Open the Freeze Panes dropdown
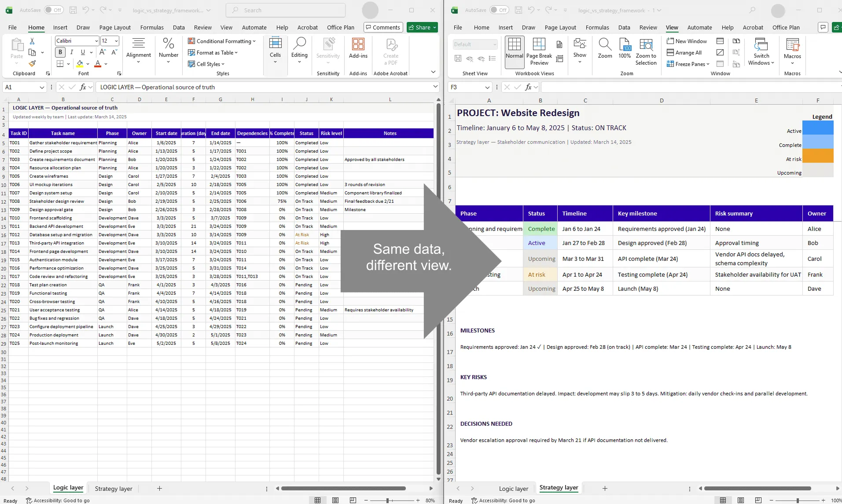This screenshot has height=504, width=842. pos(688,64)
